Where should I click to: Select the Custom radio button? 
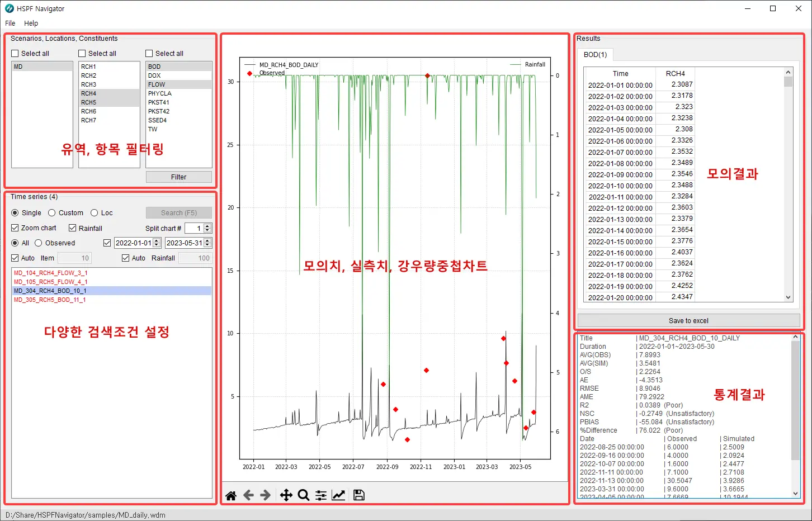click(x=52, y=213)
